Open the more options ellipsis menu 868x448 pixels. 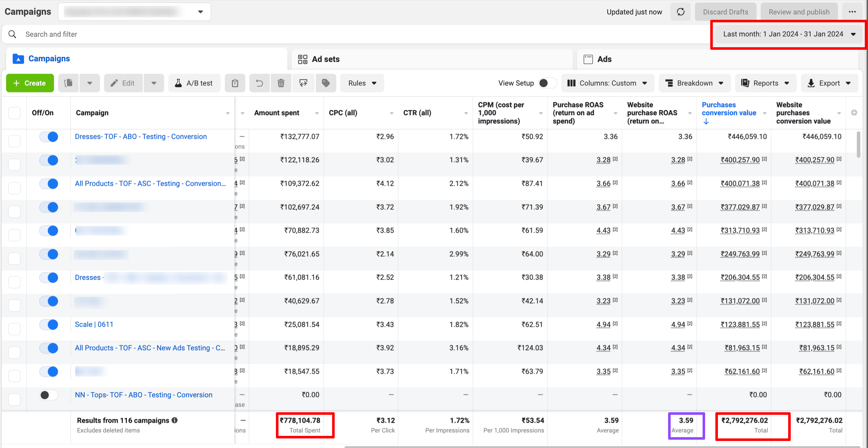coord(852,11)
